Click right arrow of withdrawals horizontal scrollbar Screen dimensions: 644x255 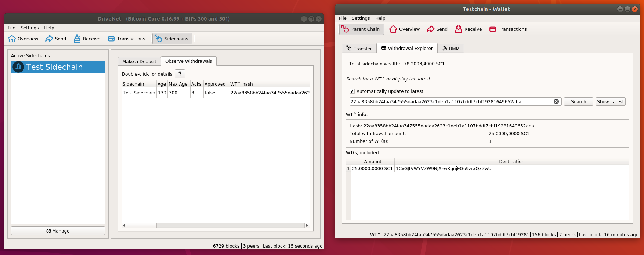[307, 225]
